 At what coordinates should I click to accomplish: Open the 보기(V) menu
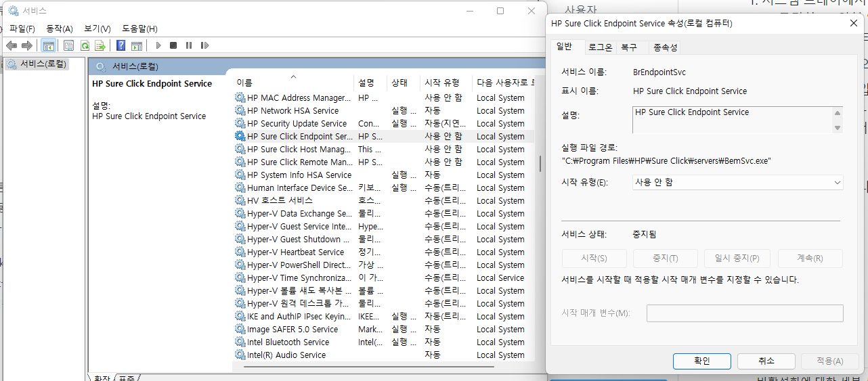pos(97,28)
